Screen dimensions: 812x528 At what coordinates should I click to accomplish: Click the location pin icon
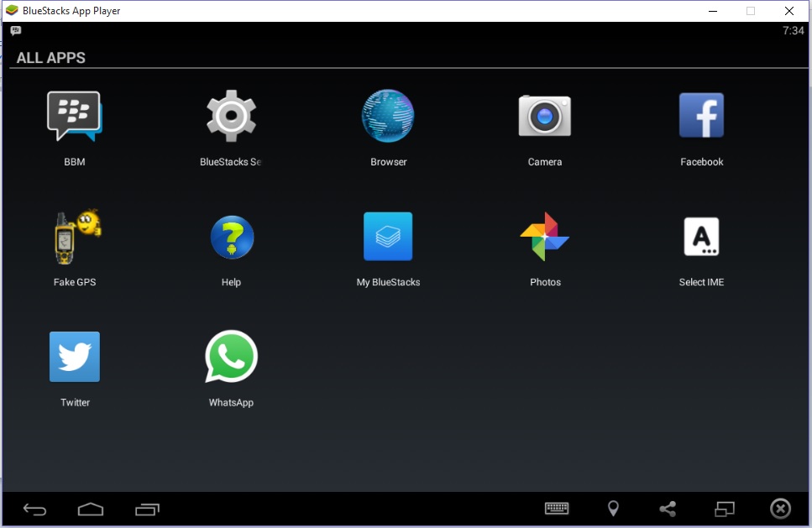613,509
